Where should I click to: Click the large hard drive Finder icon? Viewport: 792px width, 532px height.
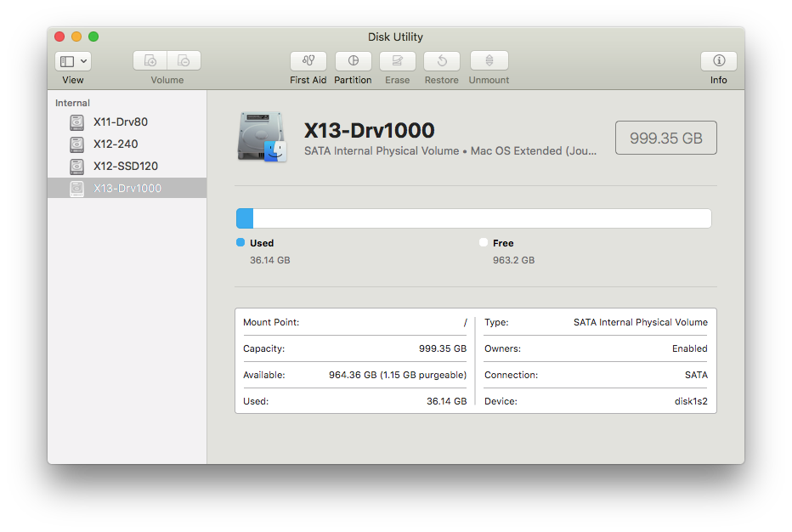click(x=262, y=137)
